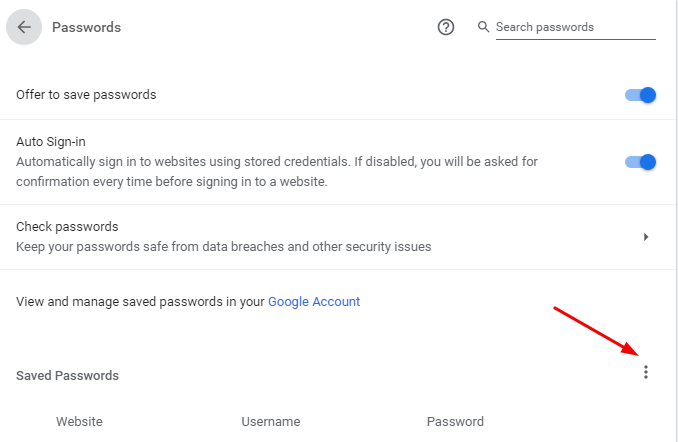Click the Website column header

tap(79, 421)
